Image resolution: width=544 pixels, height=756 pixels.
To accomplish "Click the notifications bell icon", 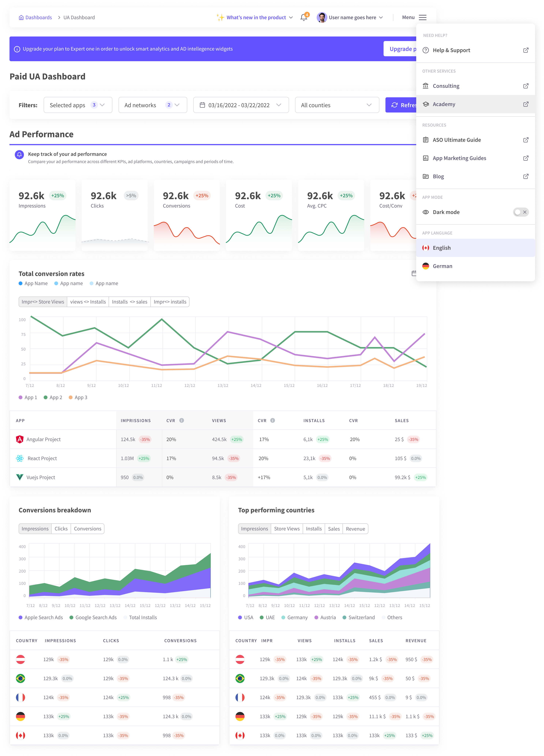I will (303, 17).
